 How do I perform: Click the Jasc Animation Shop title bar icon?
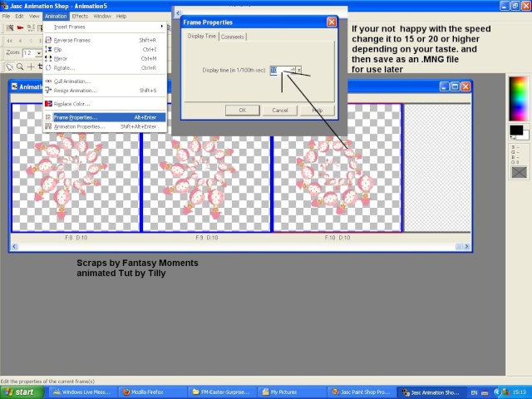[x=4, y=6]
